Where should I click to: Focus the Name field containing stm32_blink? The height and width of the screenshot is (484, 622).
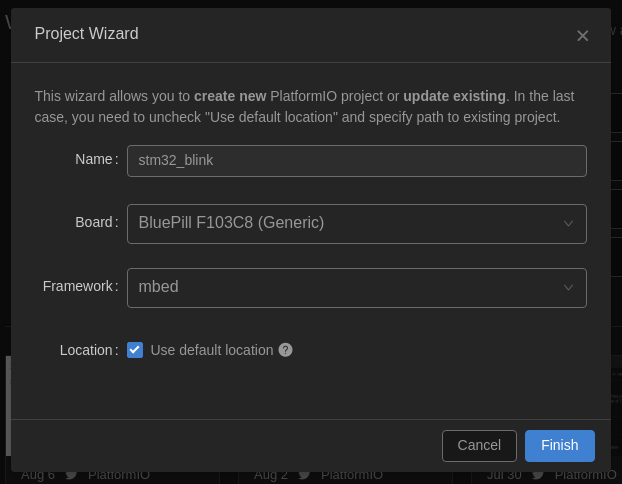[x=357, y=161]
